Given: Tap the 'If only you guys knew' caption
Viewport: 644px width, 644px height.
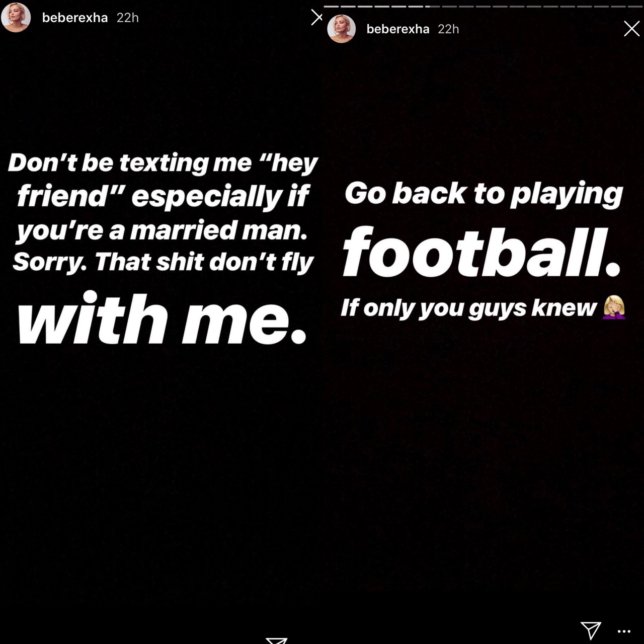Looking at the screenshot, I should pos(468,308).
